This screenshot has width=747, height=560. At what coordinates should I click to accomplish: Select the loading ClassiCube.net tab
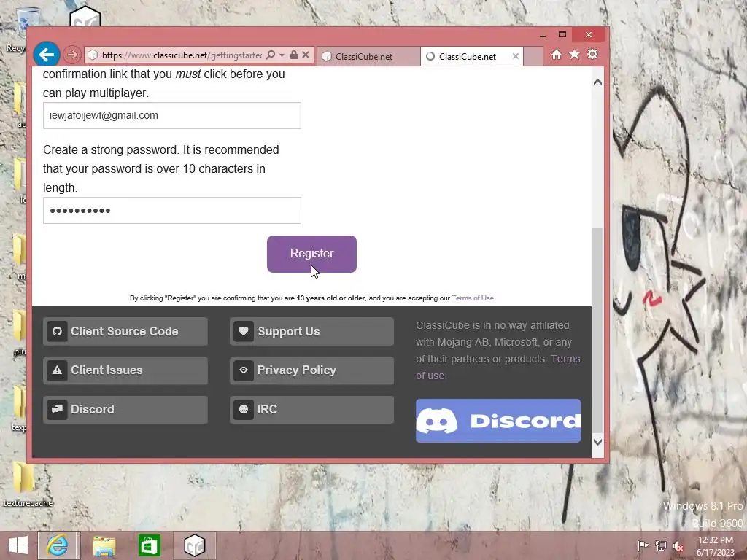(467, 56)
